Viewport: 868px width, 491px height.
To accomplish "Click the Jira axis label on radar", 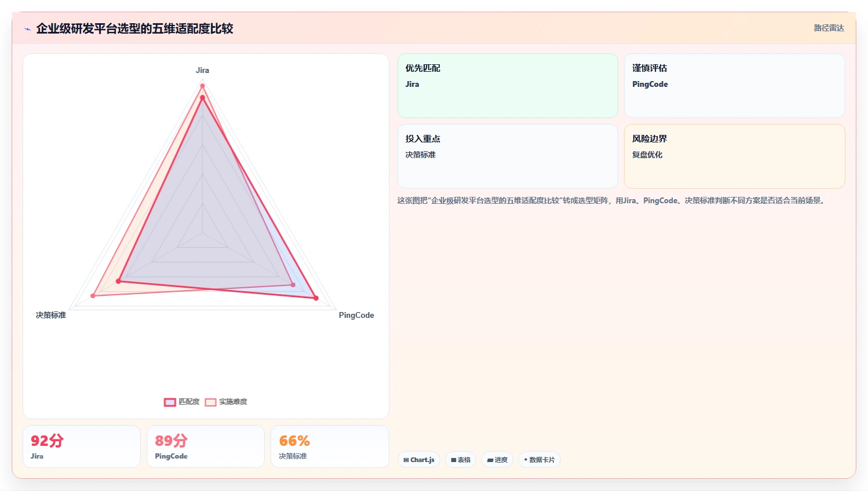I will click(202, 70).
